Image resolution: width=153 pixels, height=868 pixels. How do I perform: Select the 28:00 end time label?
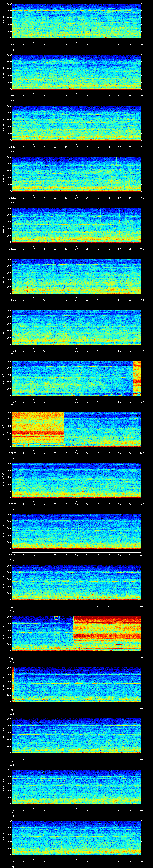141,708
